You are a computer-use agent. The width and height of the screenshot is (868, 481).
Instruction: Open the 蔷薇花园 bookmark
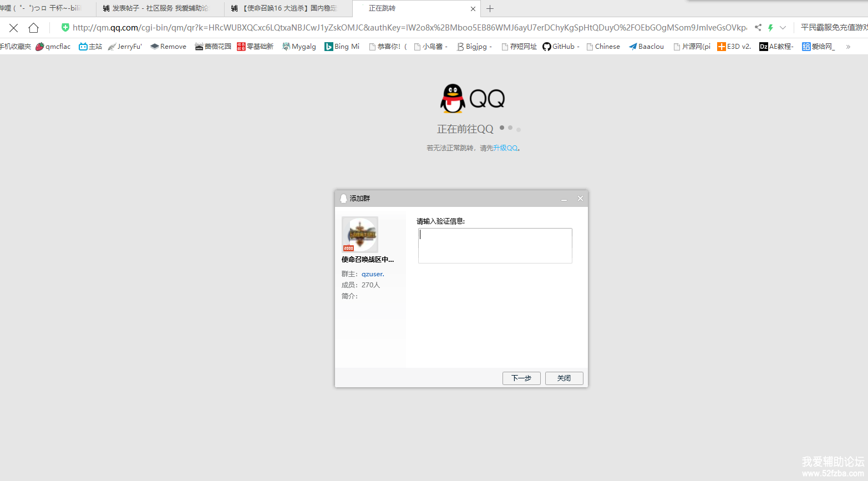click(213, 47)
